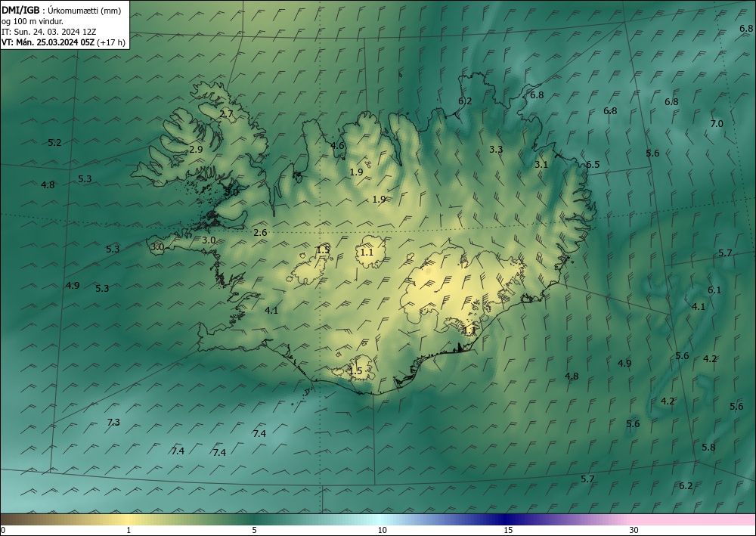This screenshot has width=756, height=536.
Task: Click the 5 label on the color scale
Action: [254, 530]
